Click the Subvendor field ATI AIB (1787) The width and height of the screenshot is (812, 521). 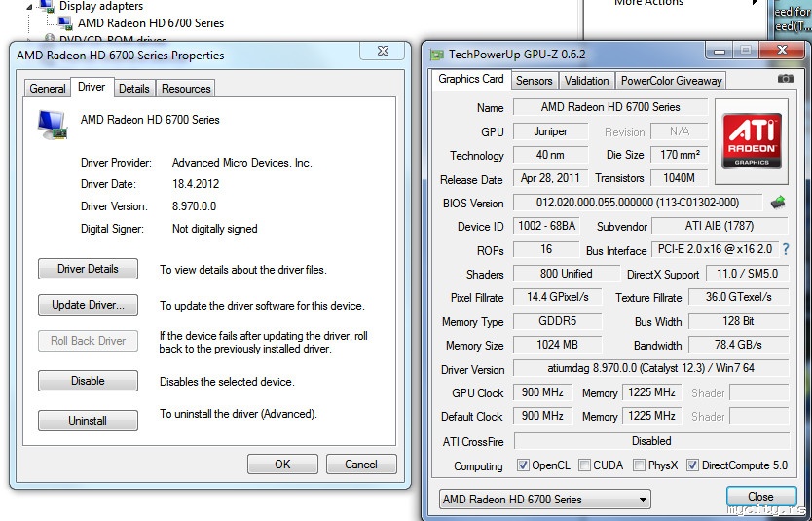(x=720, y=226)
